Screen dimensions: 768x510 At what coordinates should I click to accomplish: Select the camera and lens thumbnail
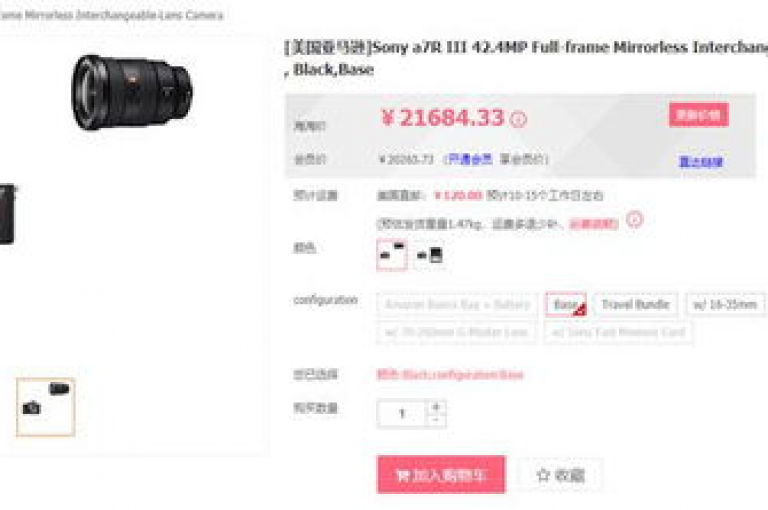(46, 407)
